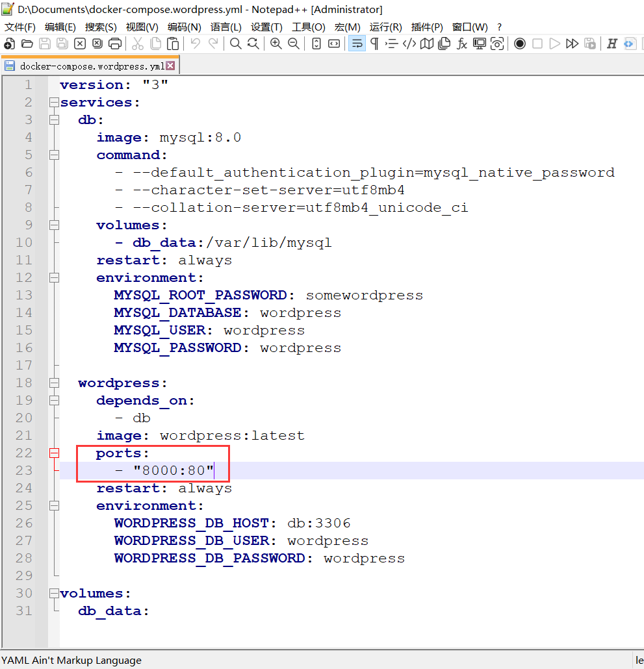Create a new file with toolbar icon

pyautogui.click(x=9, y=44)
